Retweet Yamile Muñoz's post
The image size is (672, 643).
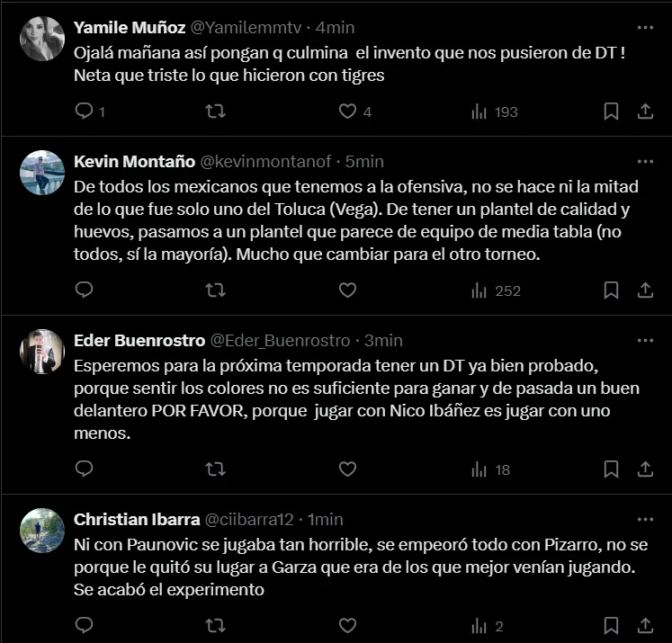216,112
